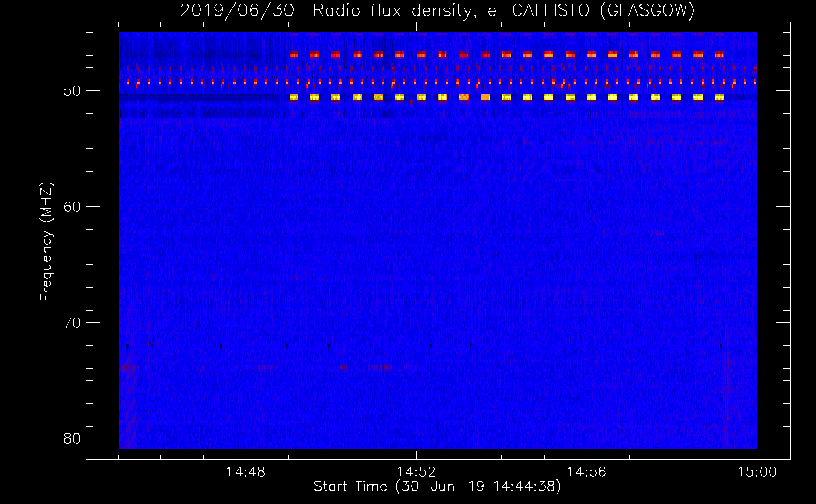Image resolution: width=816 pixels, height=504 pixels.
Task: Click the plot title mentioning e-CALLISTO (GLASGOW)
Action: pyautogui.click(x=437, y=10)
